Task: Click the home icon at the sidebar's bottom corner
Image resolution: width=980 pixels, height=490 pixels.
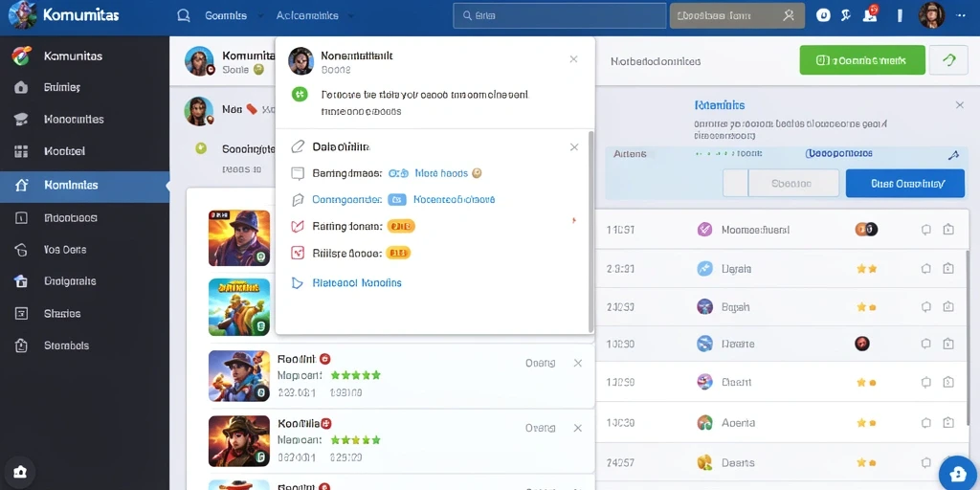Action: [20, 470]
